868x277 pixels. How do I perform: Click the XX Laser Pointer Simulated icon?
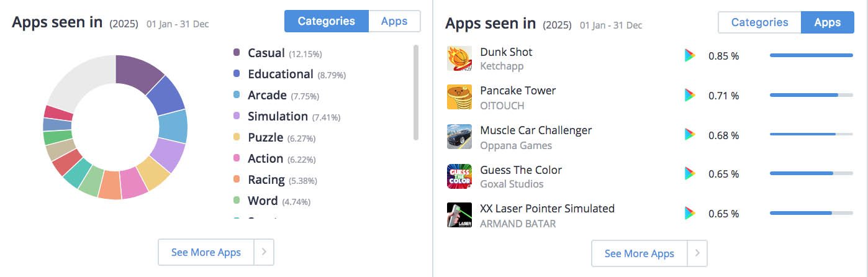tap(459, 215)
